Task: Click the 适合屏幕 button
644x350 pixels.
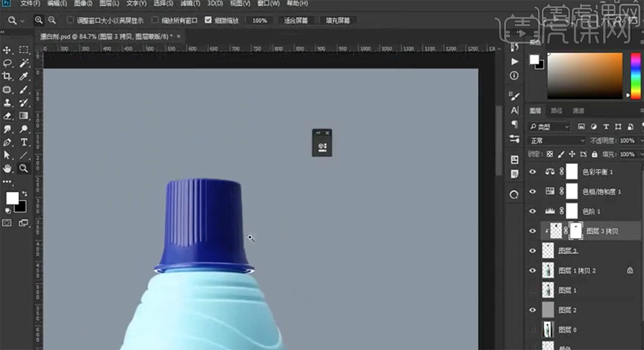Action: 296,20
